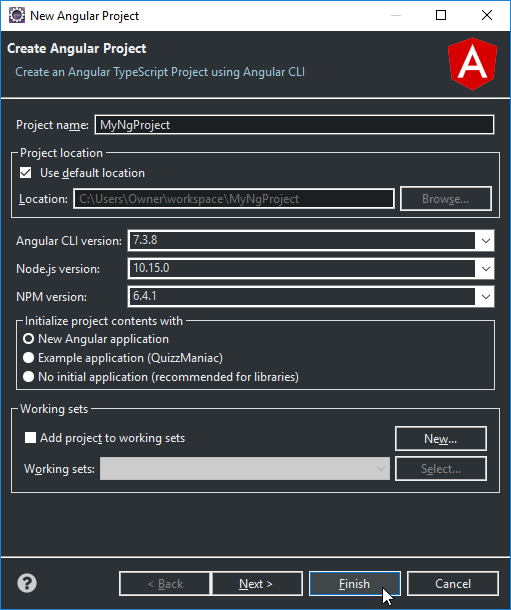Click the Finish button
This screenshot has width=511, height=610.
(355, 584)
